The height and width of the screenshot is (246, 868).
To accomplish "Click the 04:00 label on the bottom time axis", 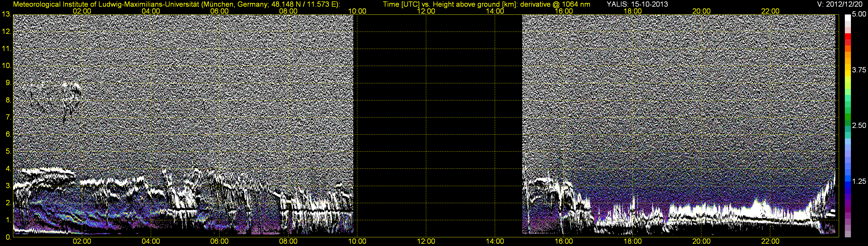I will [151, 241].
